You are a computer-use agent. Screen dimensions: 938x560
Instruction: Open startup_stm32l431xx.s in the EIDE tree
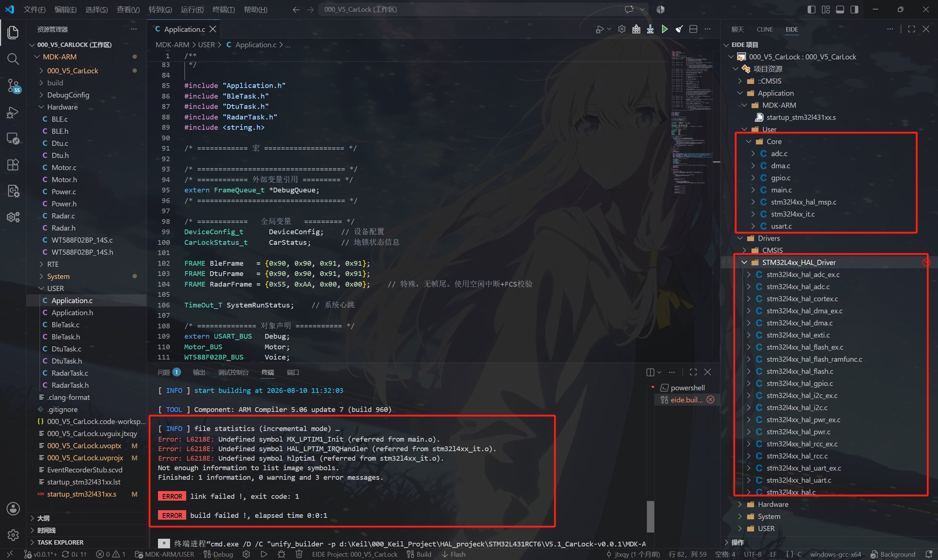click(801, 117)
